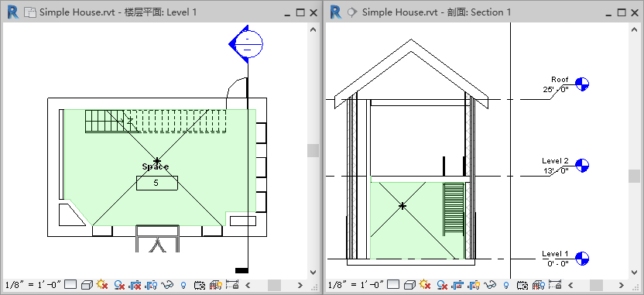Click up scroll arrow in Level 1 view
The width and height of the screenshot is (644, 295).
(x=313, y=29)
